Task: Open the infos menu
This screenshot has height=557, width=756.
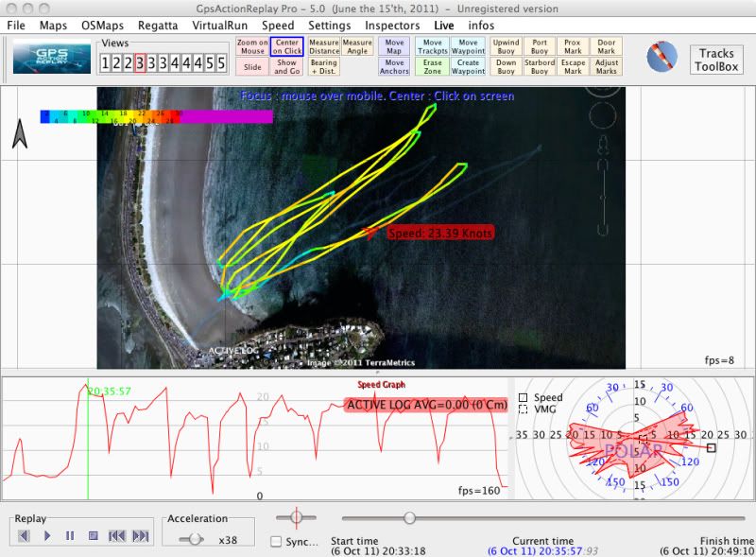Action: pos(481,26)
